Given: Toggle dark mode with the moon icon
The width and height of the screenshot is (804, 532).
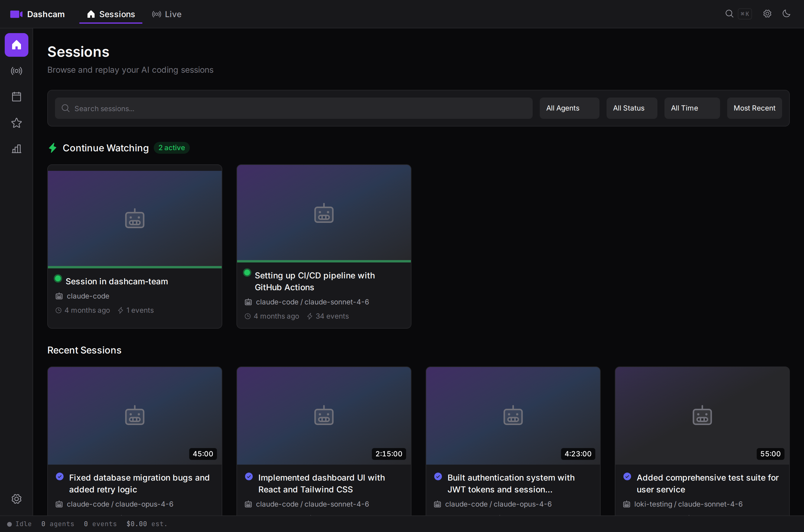Looking at the screenshot, I should 786,14.
